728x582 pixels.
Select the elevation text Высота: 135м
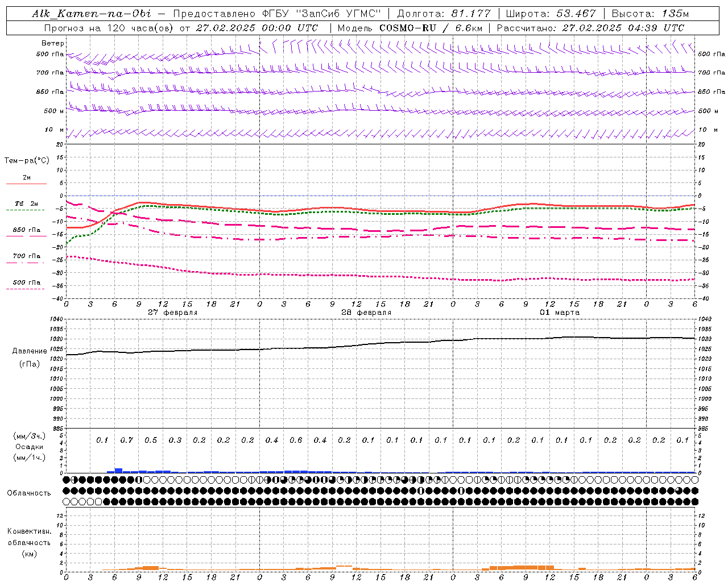(649, 14)
